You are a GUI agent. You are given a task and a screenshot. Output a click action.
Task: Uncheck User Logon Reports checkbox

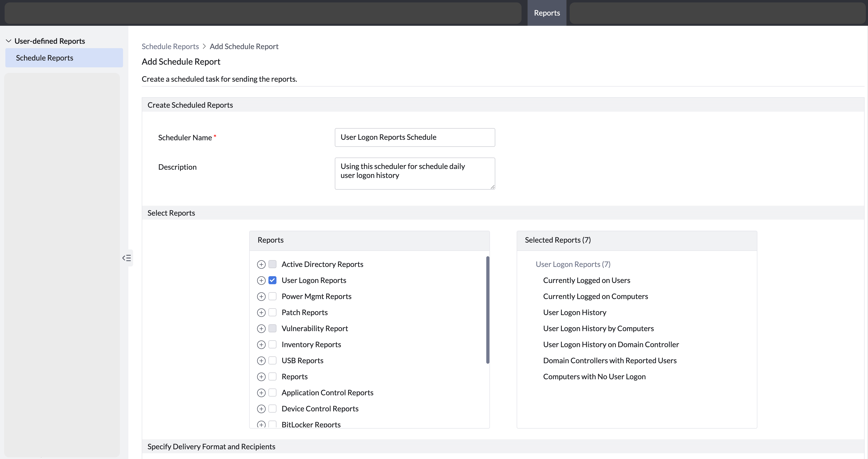[x=272, y=280]
